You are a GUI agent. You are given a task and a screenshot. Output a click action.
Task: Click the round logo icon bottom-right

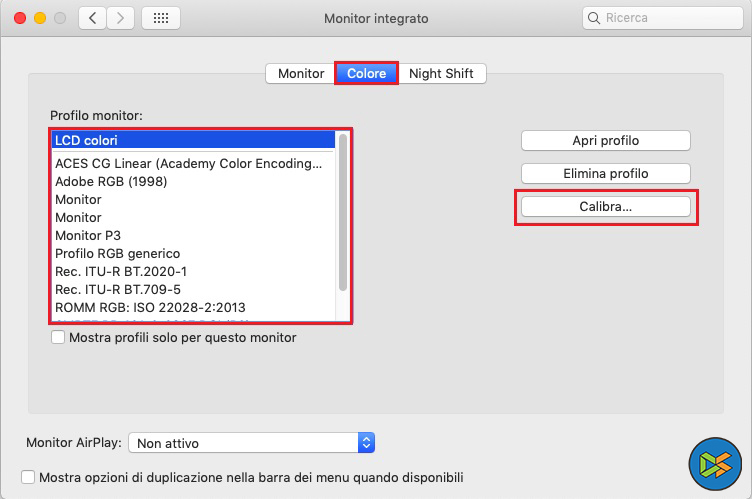714,463
